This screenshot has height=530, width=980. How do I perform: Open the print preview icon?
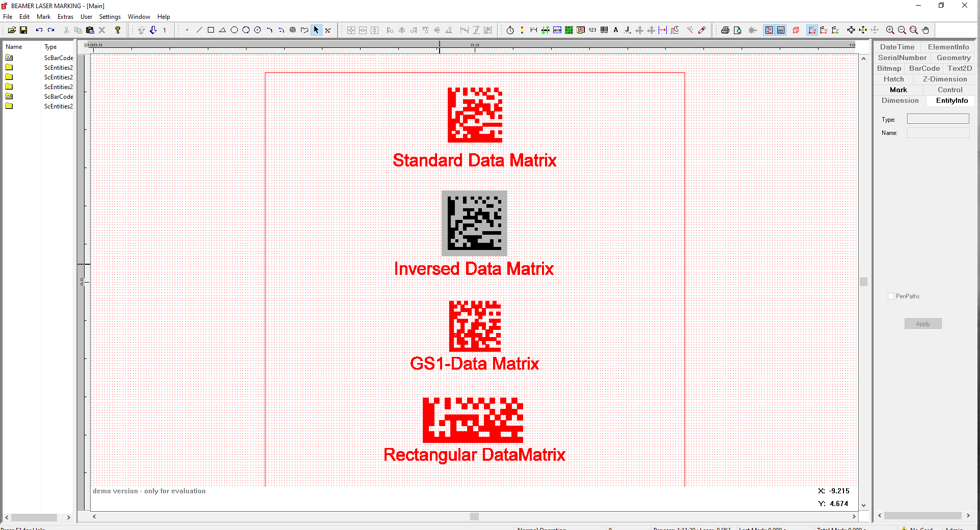[x=738, y=30]
